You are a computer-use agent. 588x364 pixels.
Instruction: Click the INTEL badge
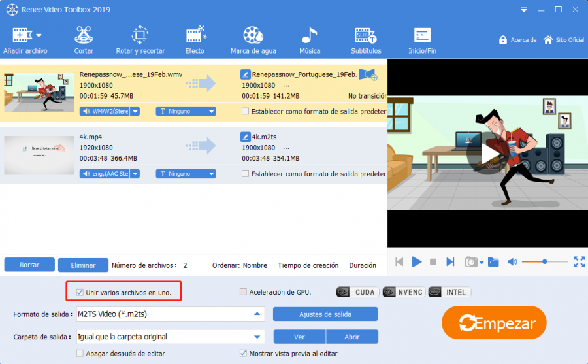click(449, 292)
